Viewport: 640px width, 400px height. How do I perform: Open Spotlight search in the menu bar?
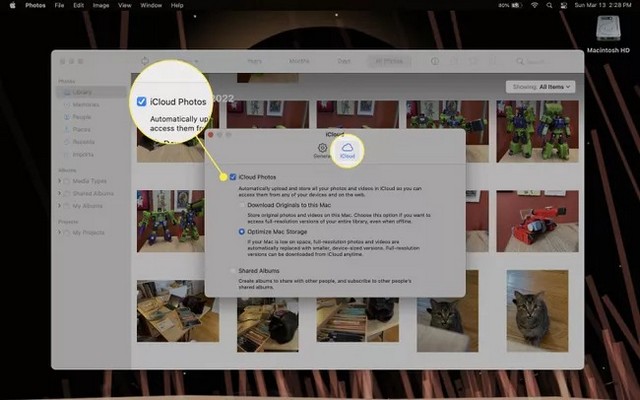pyautogui.click(x=550, y=5)
